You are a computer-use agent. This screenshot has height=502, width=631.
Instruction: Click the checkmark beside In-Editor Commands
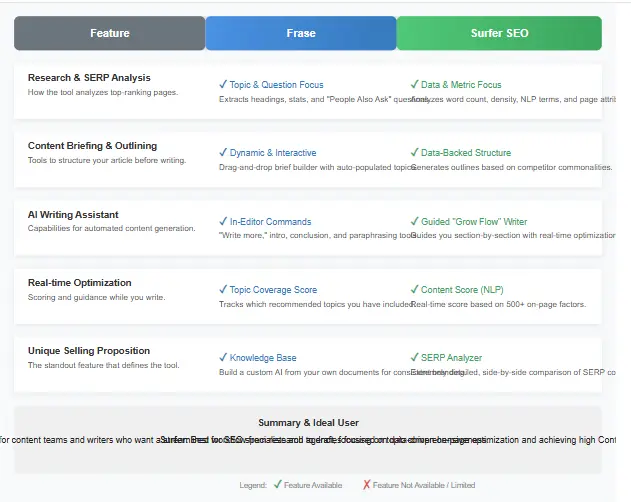coord(223,221)
